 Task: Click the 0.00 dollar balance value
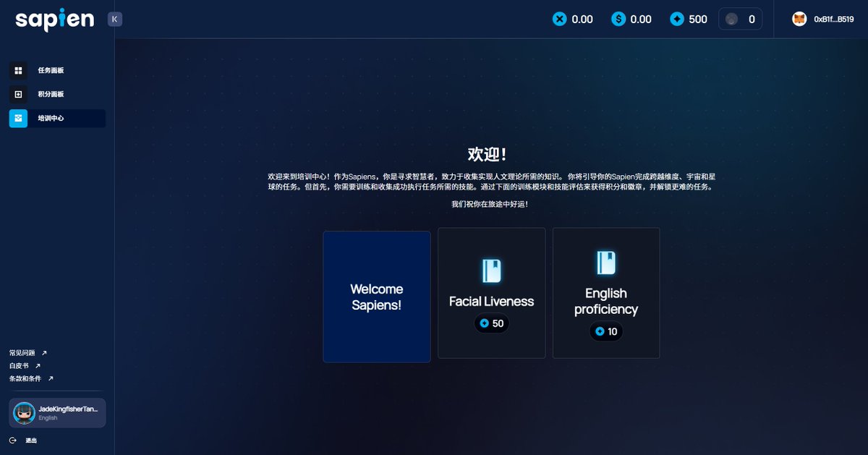pyautogui.click(x=641, y=20)
